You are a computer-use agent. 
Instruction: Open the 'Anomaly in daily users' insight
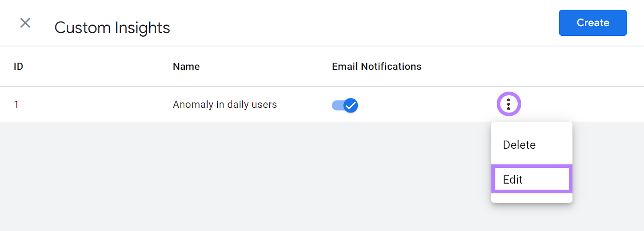tap(225, 104)
